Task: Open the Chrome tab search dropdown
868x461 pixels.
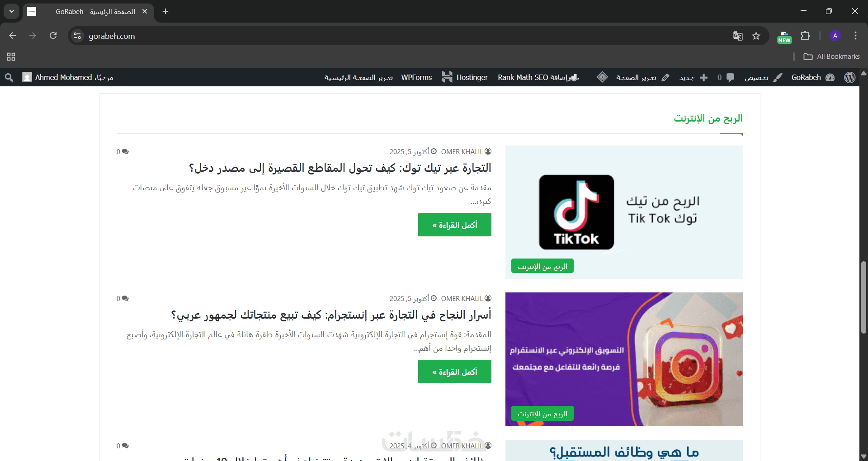Action: coord(12,11)
